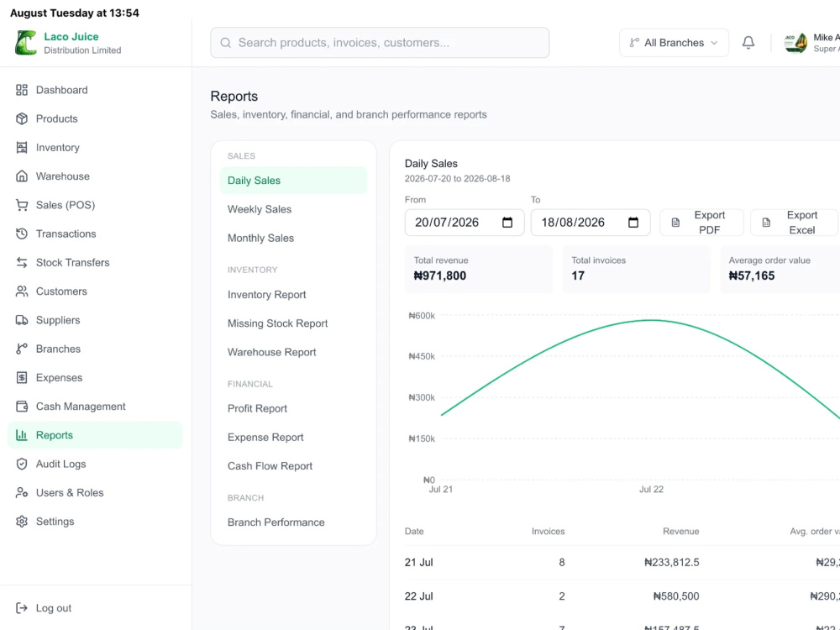Click the Laco Juice logo

pyautogui.click(x=26, y=43)
